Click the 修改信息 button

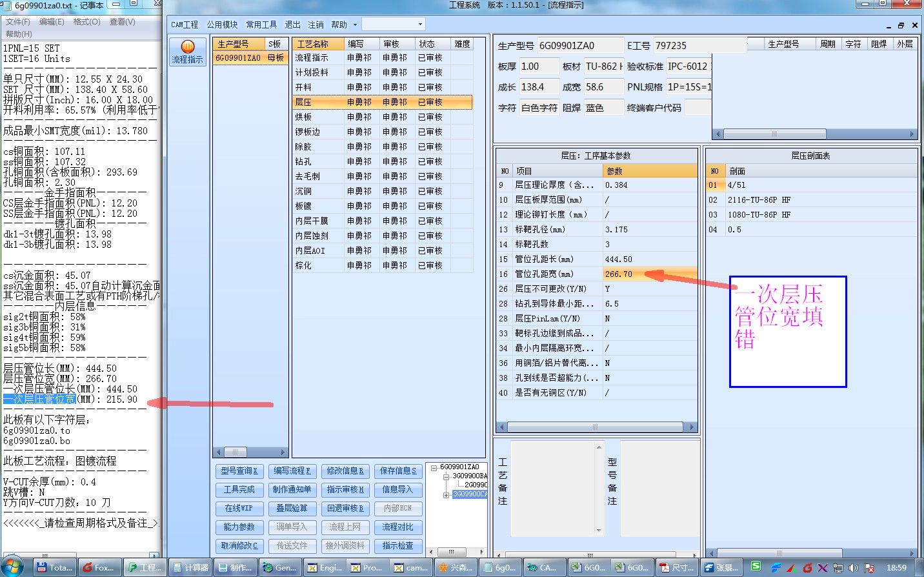click(345, 471)
